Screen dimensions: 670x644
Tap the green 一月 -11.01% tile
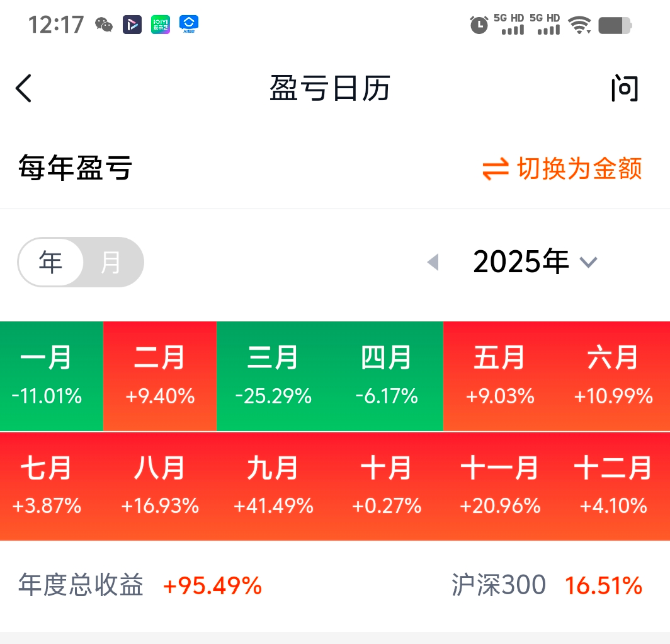(x=48, y=376)
